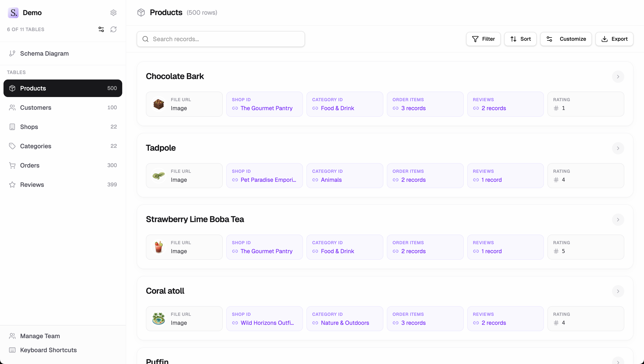The image size is (644, 364).
Task: Expand the Chocolate Bark record chevron
Action: 618,76
